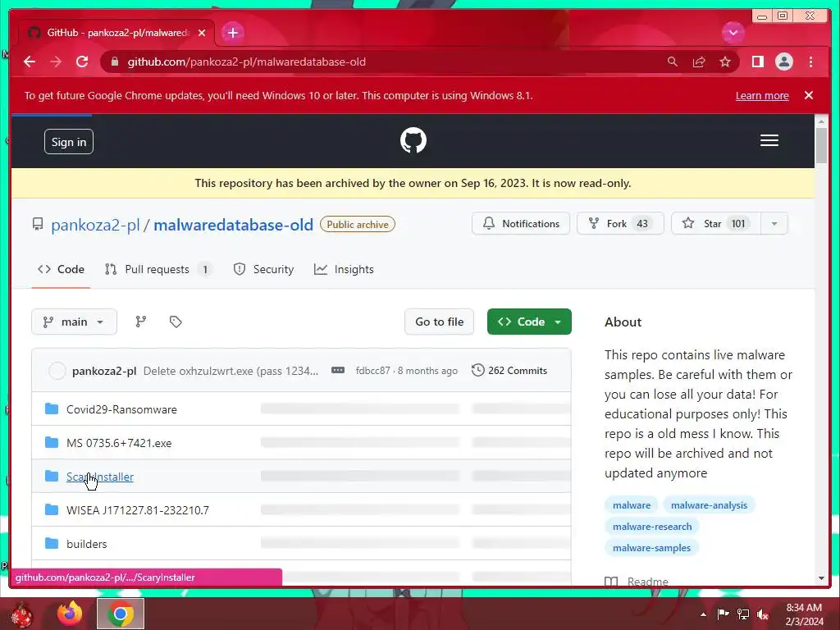Click the malware-research topic tag
This screenshot has width=840, height=630.
(652, 527)
